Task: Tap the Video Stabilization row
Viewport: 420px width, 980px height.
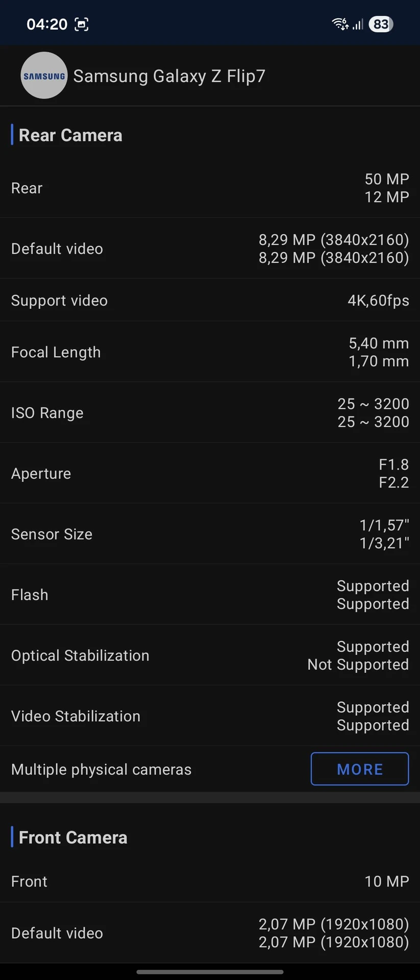Action: pyautogui.click(x=210, y=716)
